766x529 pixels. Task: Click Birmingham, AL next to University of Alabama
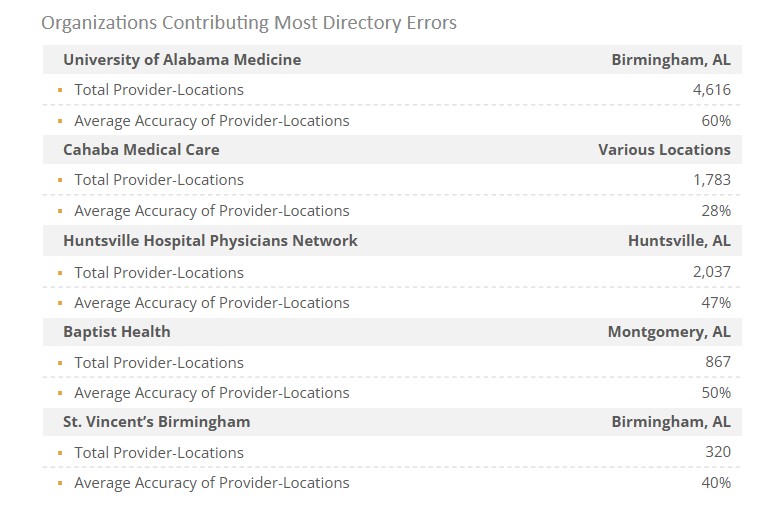[x=671, y=60]
